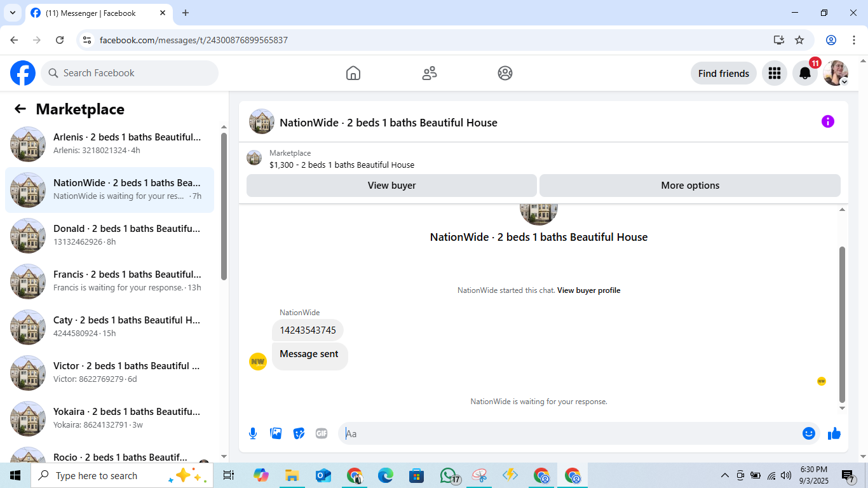This screenshot has width=868, height=488.
Task: Bookmark this tab with the star icon
Action: (799, 40)
